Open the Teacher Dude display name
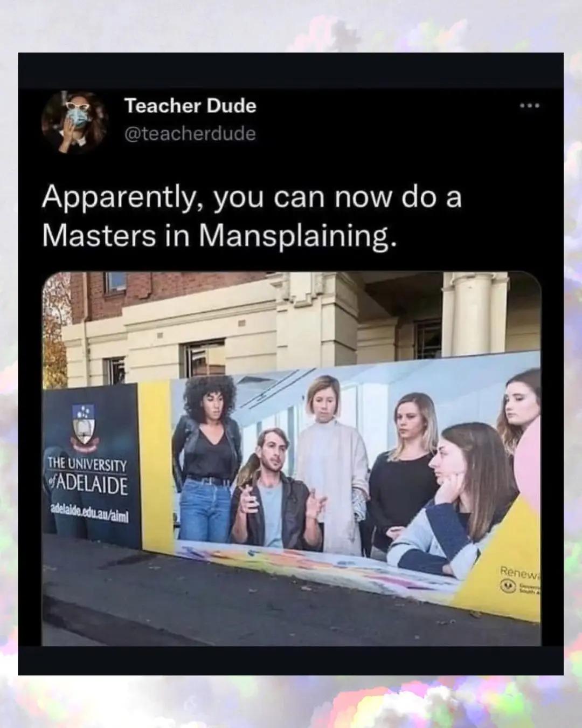The width and height of the screenshot is (582, 728). [190, 106]
